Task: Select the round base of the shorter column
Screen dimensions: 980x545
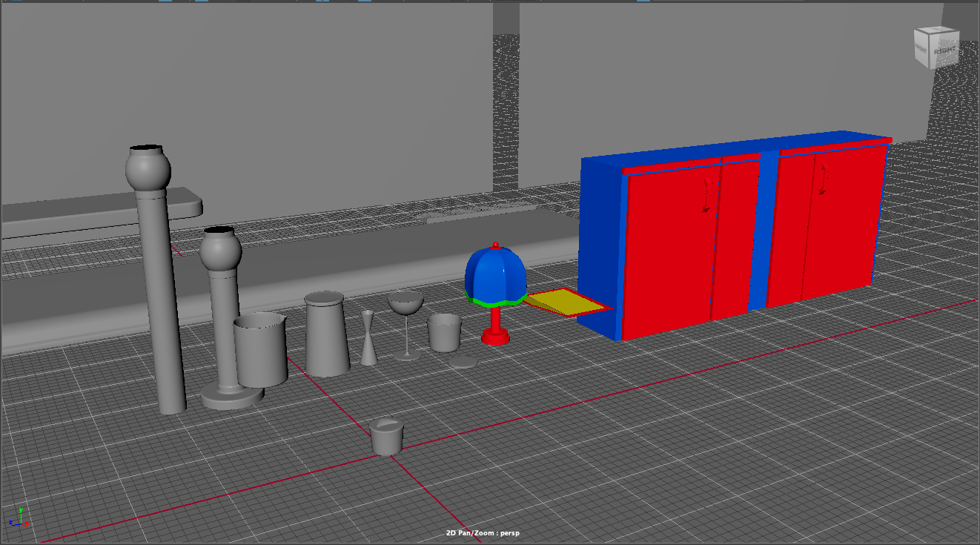Action: coord(232,397)
